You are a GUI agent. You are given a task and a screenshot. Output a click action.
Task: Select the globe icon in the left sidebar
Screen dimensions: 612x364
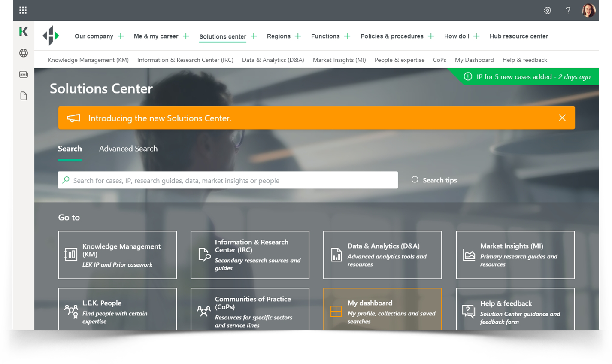coord(23,53)
